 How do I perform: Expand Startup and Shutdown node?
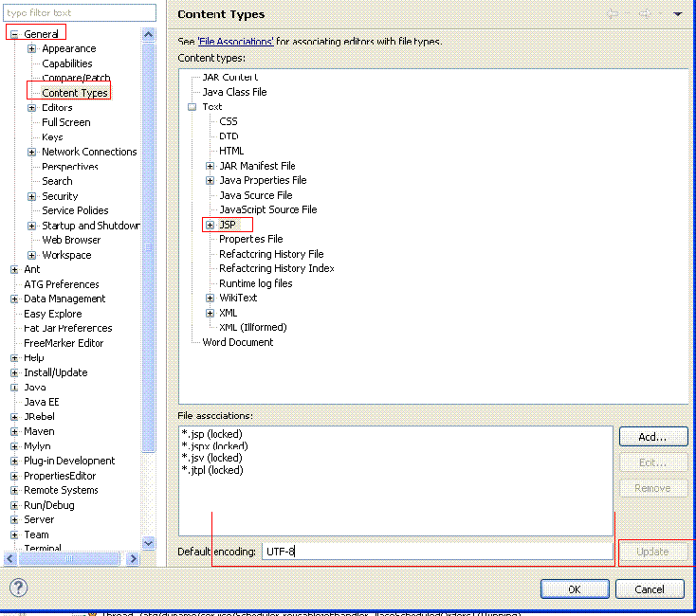[x=31, y=226]
